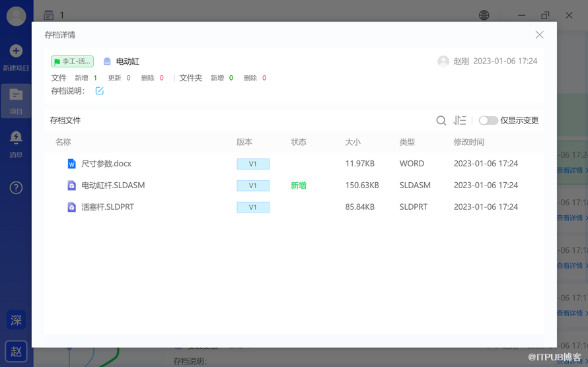Click the 活塞杆.SLDPRT file icon

(x=72, y=207)
